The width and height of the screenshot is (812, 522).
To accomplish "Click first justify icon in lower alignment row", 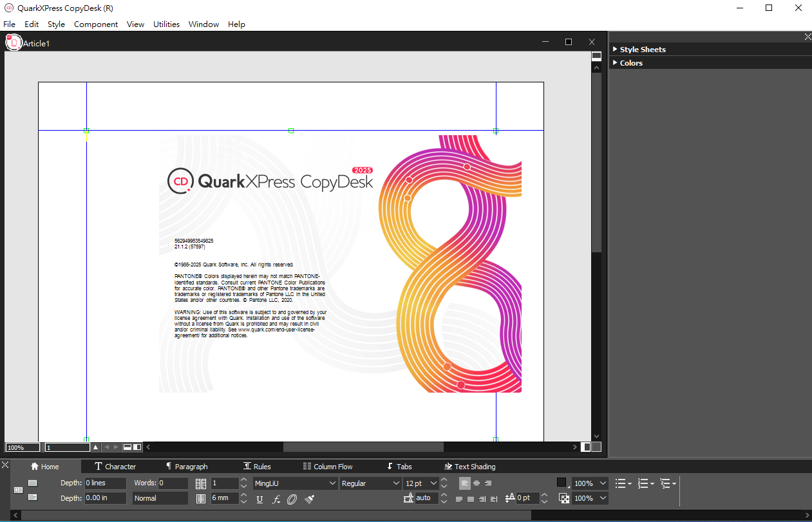I will (459, 499).
